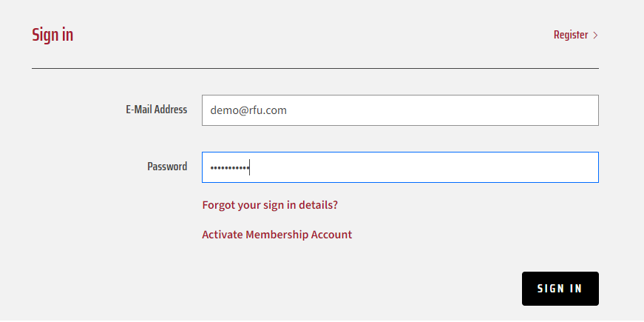Viewport: 644px width, 322px height.
Task: Click the horizontal divider below heading
Action: click(x=315, y=68)
